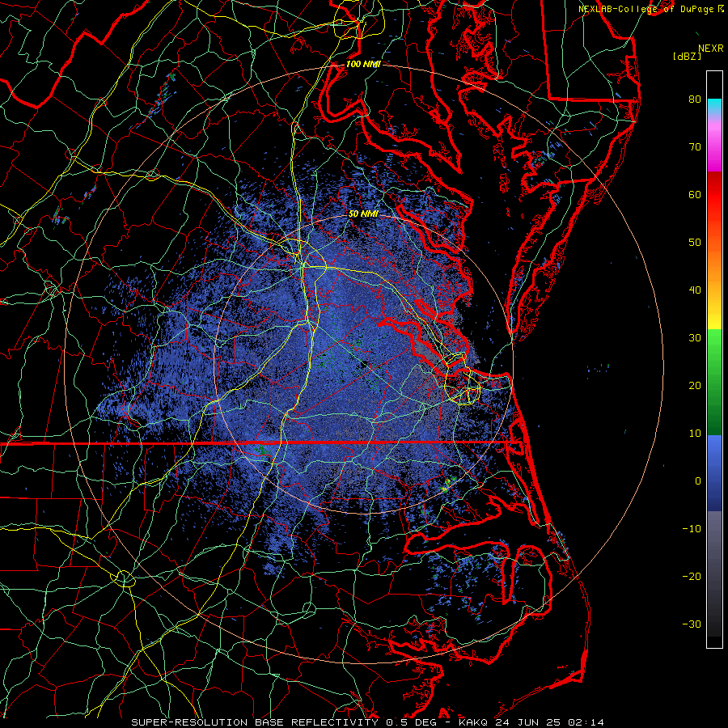Click the 70 dBZ scale value

695,146
